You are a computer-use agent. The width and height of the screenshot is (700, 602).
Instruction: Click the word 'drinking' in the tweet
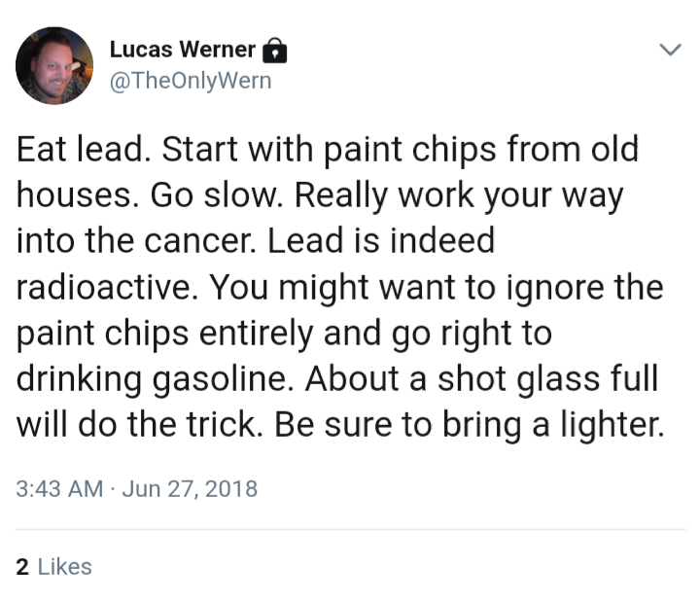(79, 379)
